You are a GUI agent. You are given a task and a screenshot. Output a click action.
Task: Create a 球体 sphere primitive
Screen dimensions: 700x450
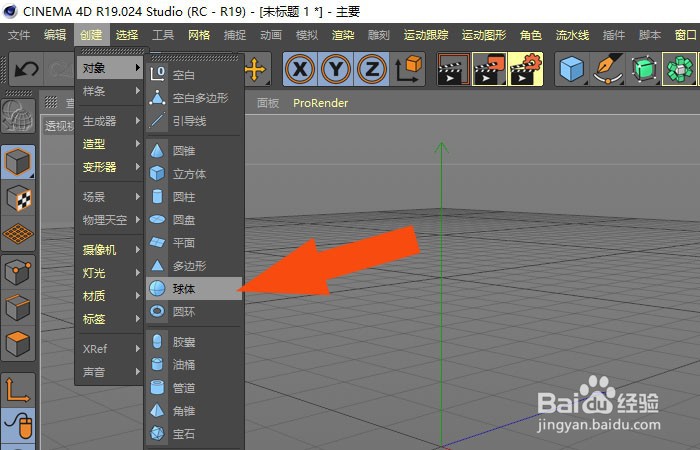click(x=194, y=289)
